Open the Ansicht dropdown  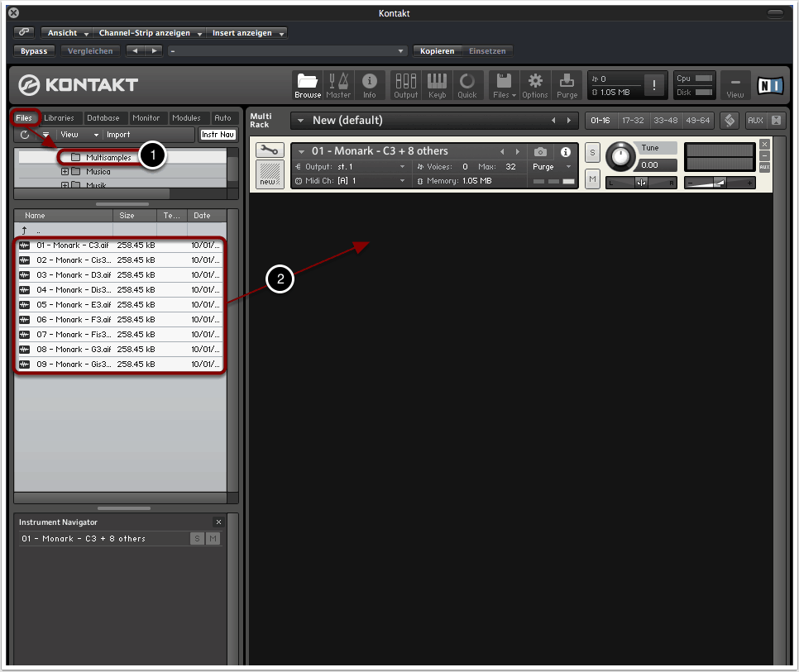tap(68, 33)
